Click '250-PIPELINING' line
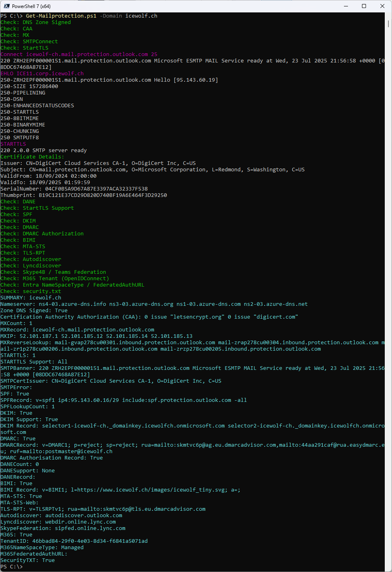The width and height of the screenshot is (392, 572). pyautogui.click(x=23, y=93)
